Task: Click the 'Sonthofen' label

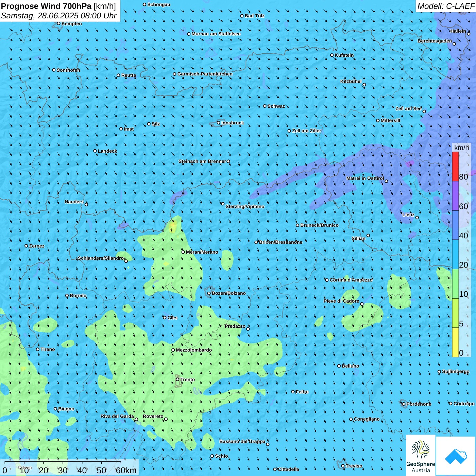Action: click(68, 70)
